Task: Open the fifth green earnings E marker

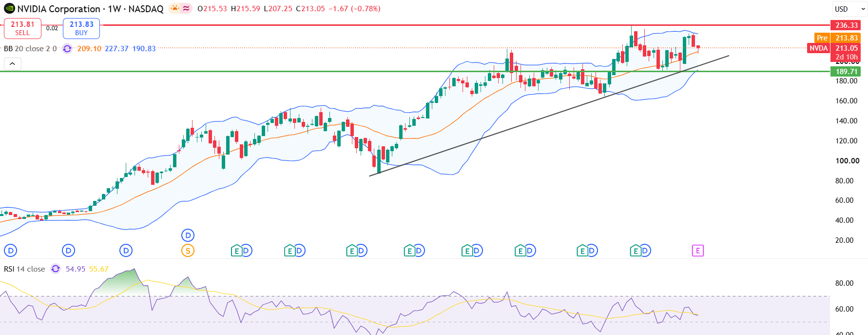Action: pyautogui.click(x=467, y=251)
